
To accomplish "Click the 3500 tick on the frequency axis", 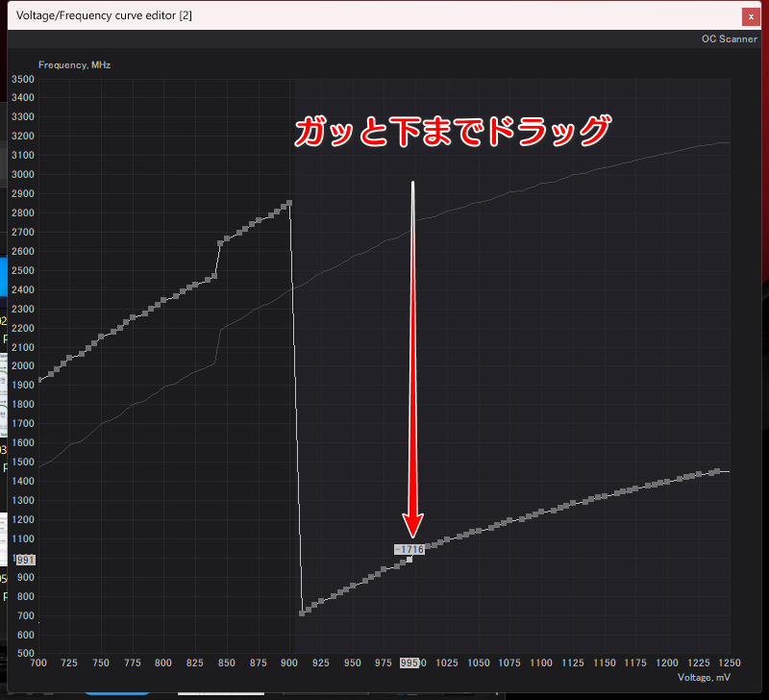I will [x=23, y=79].
